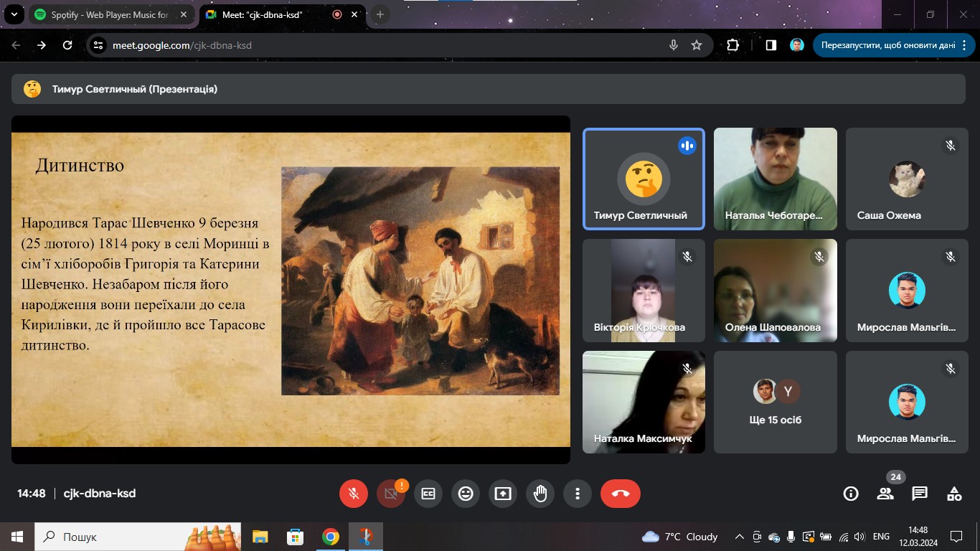Open the emoji reactions panel
The width and height of the screenshot is (980, 551).
pos(466,494)
